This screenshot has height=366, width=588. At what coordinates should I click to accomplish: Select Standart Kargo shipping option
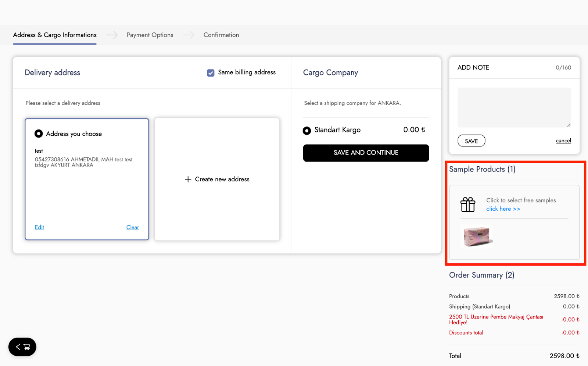pyautogui.click(x=307, y=131)
